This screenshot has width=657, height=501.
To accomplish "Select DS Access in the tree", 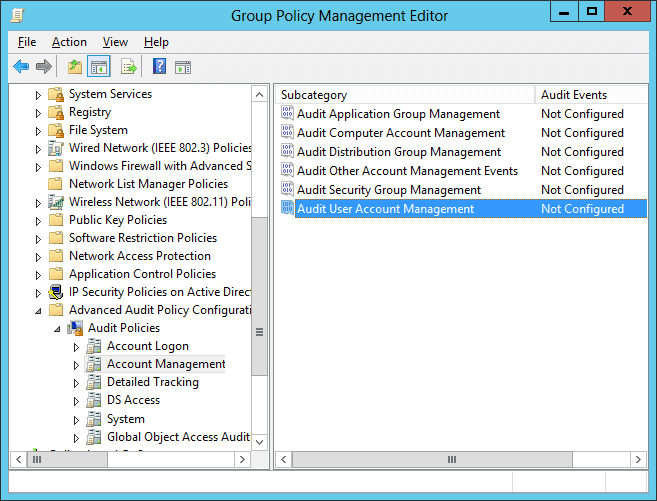I will point(133,400).
